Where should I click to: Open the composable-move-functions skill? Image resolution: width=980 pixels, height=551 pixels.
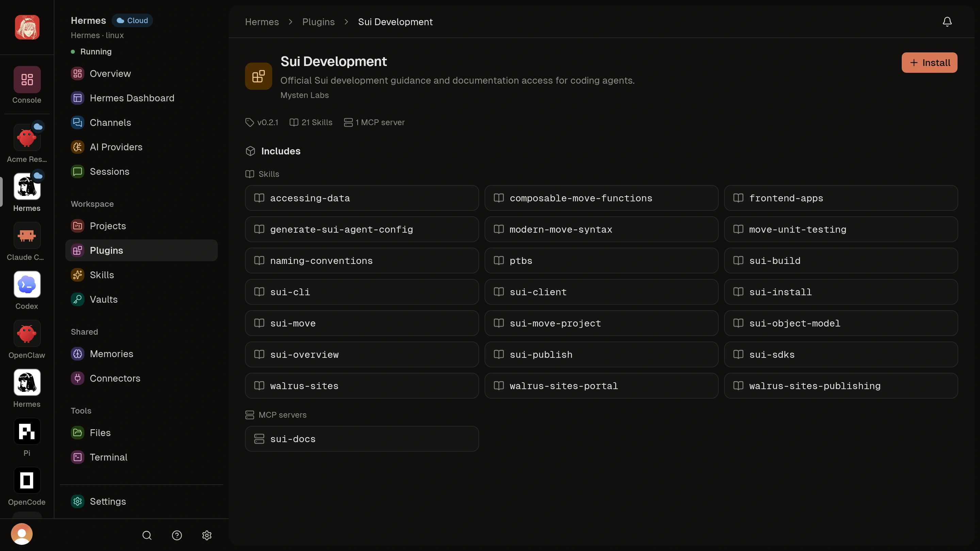[x=601, y=198]
